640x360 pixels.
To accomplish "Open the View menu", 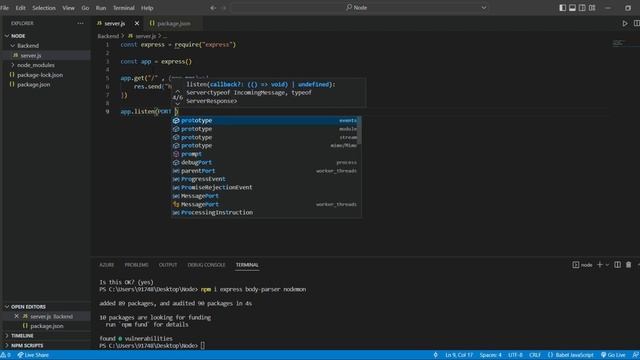I will [68, 8].
